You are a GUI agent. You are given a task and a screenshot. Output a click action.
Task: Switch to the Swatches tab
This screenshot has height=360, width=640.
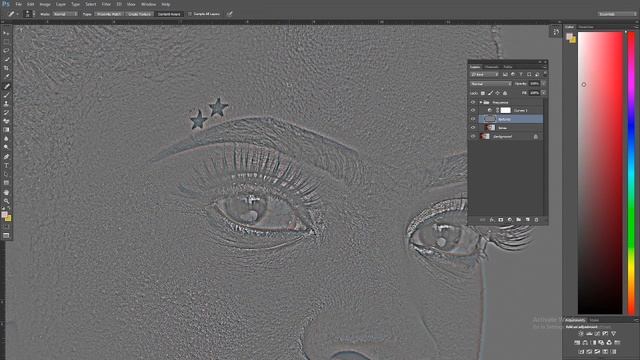click(586, 27)
